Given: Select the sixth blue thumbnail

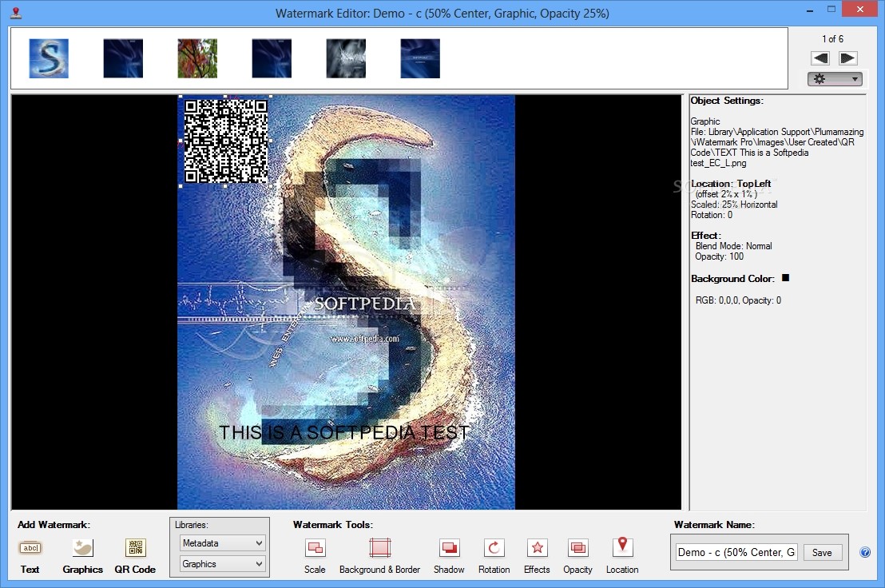Looking at the screenshot, I should click(420, 58).
